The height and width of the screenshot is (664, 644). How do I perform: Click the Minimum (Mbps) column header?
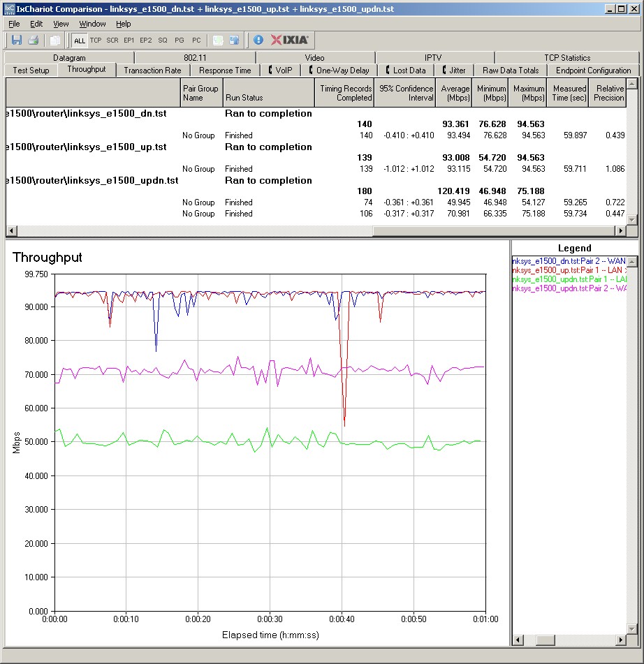point(490,93)
